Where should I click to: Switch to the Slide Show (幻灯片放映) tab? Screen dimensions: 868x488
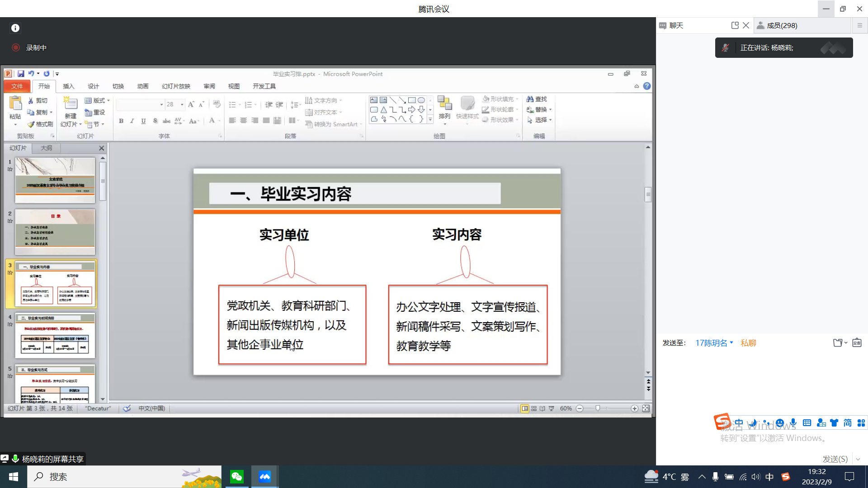(176, 86)
